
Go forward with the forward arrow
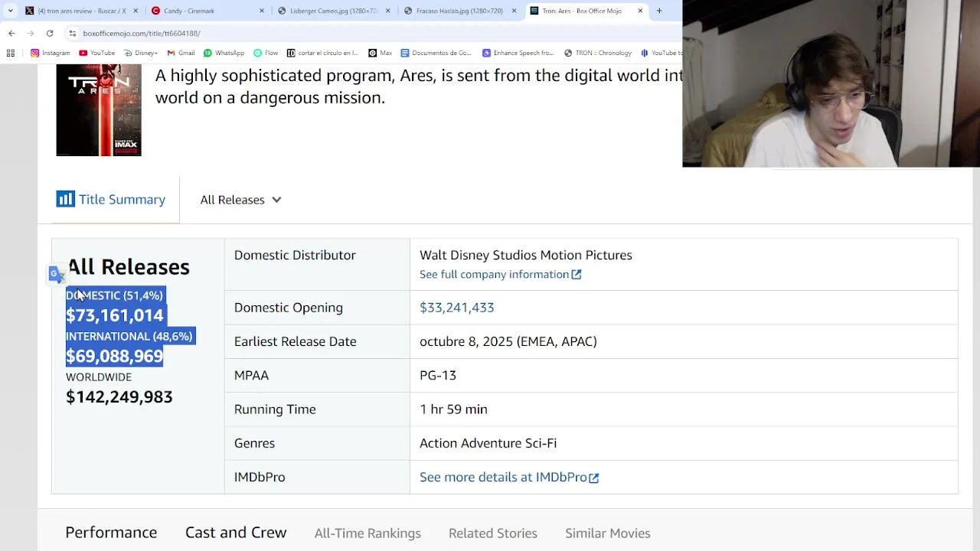pos(31,33)
